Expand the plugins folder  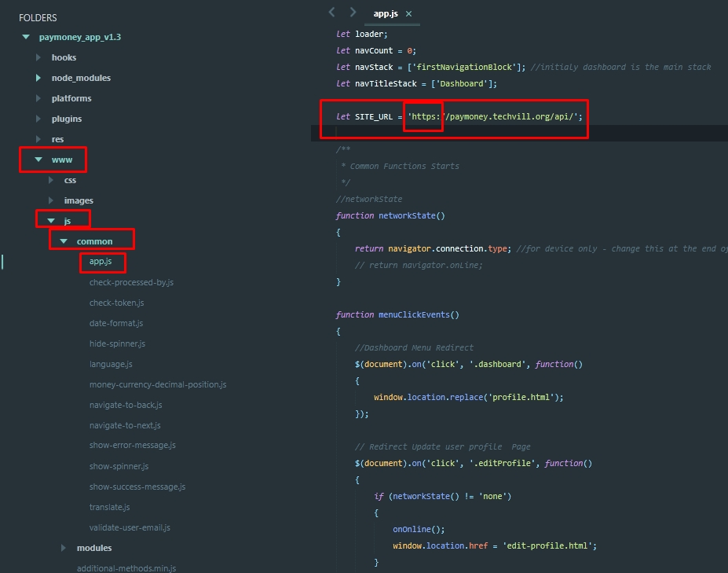[x=38, y=119]
